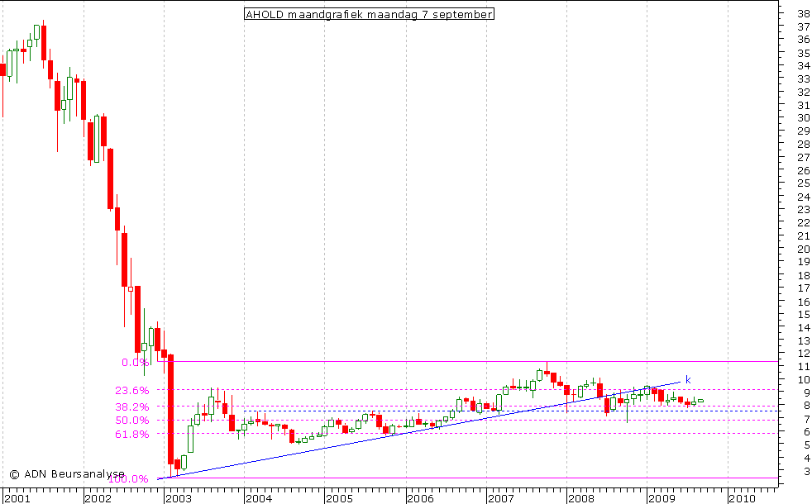Image resolution: width=812 pixels, height=504 pixels.
Task: Click the 2001 year label on the time axis
Action: (17, 498)
